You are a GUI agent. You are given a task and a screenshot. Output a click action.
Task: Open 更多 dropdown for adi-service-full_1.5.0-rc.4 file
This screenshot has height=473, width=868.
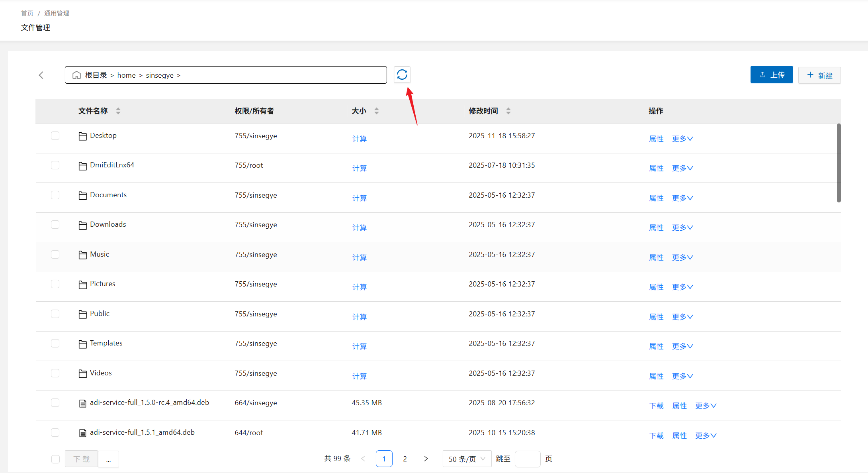[705, 406]
